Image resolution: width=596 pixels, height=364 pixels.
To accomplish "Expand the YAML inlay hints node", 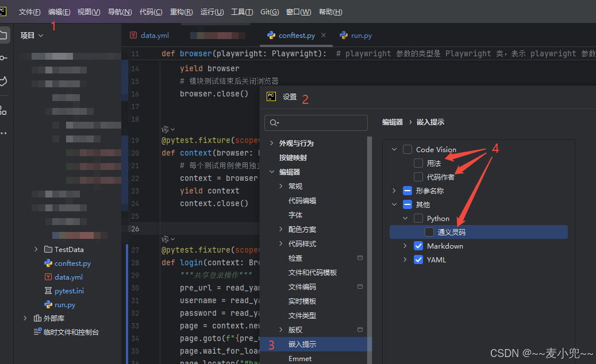I will pos(405,260).
